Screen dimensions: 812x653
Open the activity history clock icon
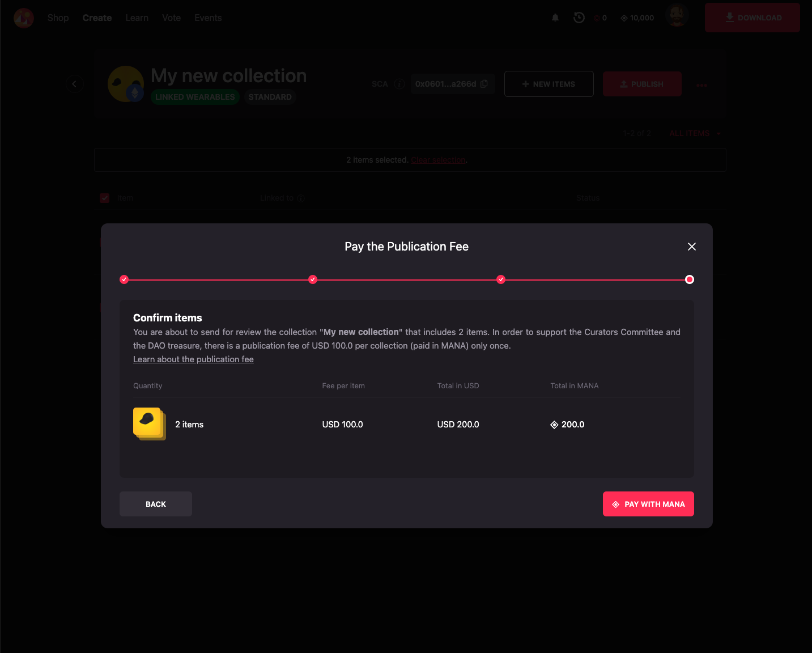579,18
